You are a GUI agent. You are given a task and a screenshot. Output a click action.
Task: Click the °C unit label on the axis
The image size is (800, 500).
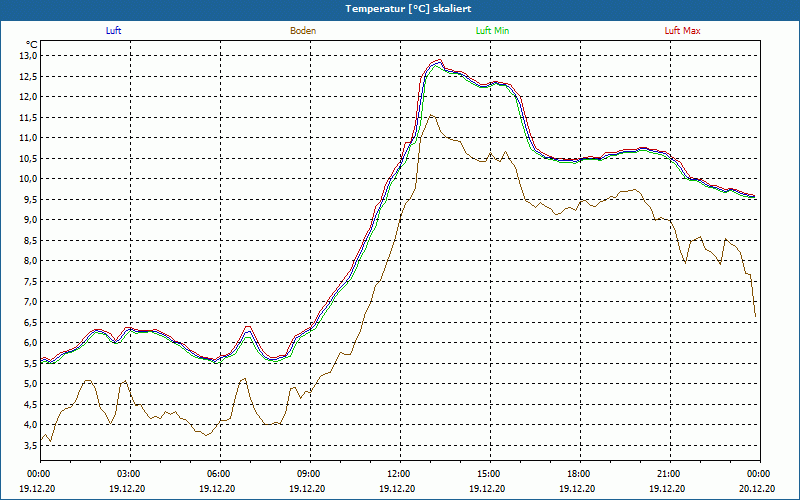click(32, 45)
